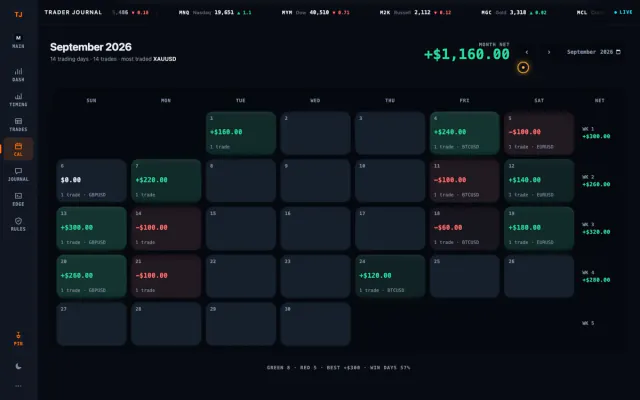Click the SUN column header
Image resolution: width=640 pixels, height=400 pixels.
coord(91,100)
